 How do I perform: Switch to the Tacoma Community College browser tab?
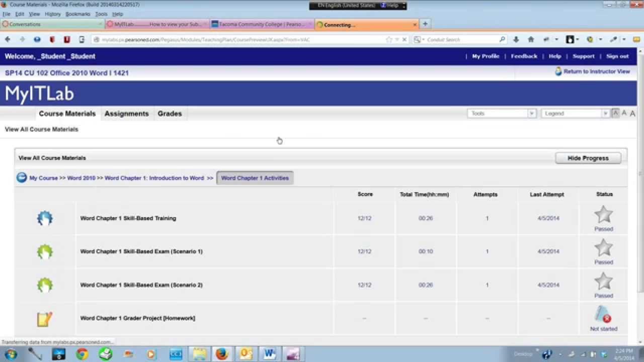point(261,24)
